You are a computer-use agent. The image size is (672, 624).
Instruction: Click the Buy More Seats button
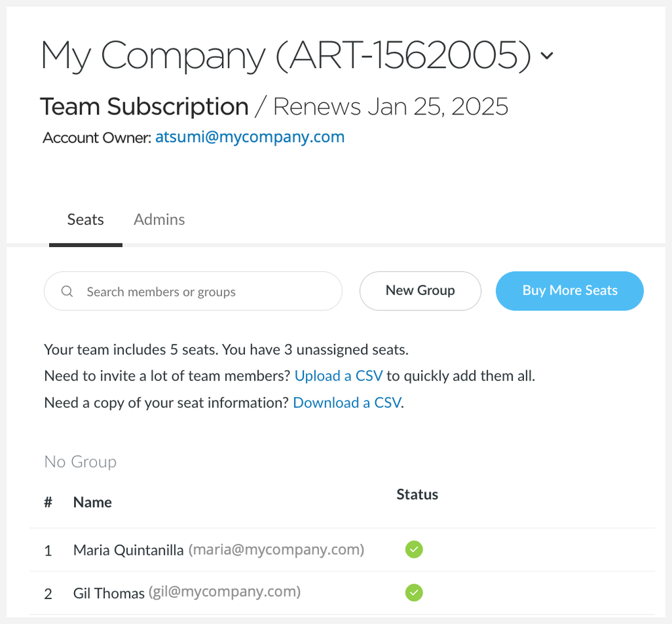[x=570, y=291]
